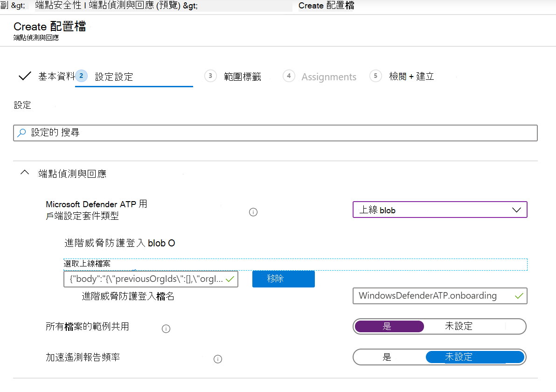Click the Create 配置檔 breadcrumb

click(x=326, y=6)
